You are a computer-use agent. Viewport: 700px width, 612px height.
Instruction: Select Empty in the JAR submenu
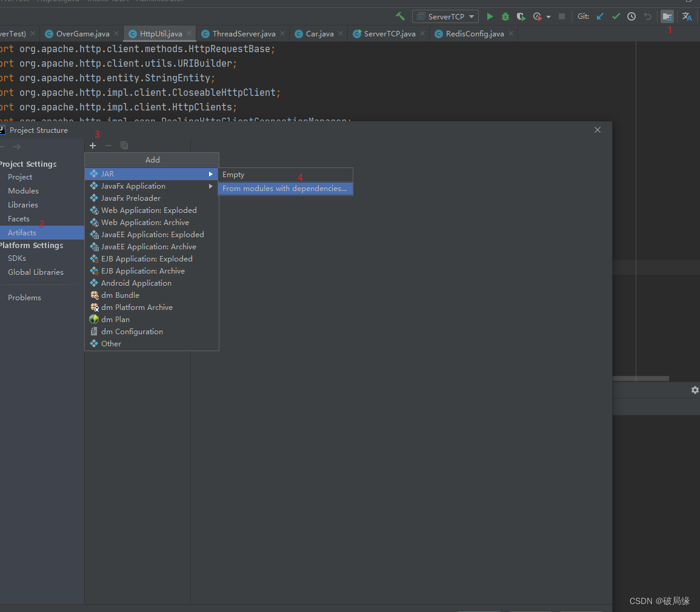[285, 175]
